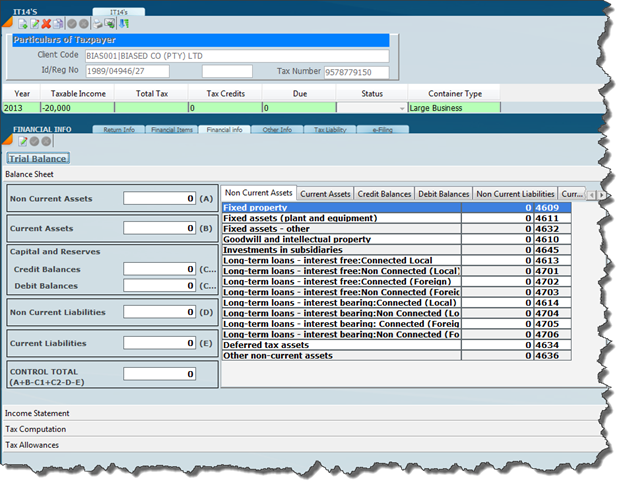
Task: Click the print preview icon in the top toolbar
Action: 110,22
